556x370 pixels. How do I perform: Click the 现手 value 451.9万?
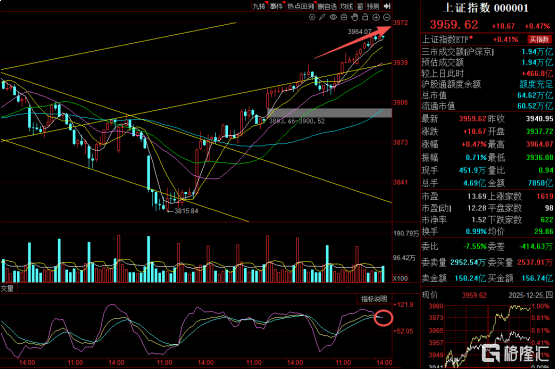pos(472,170)
